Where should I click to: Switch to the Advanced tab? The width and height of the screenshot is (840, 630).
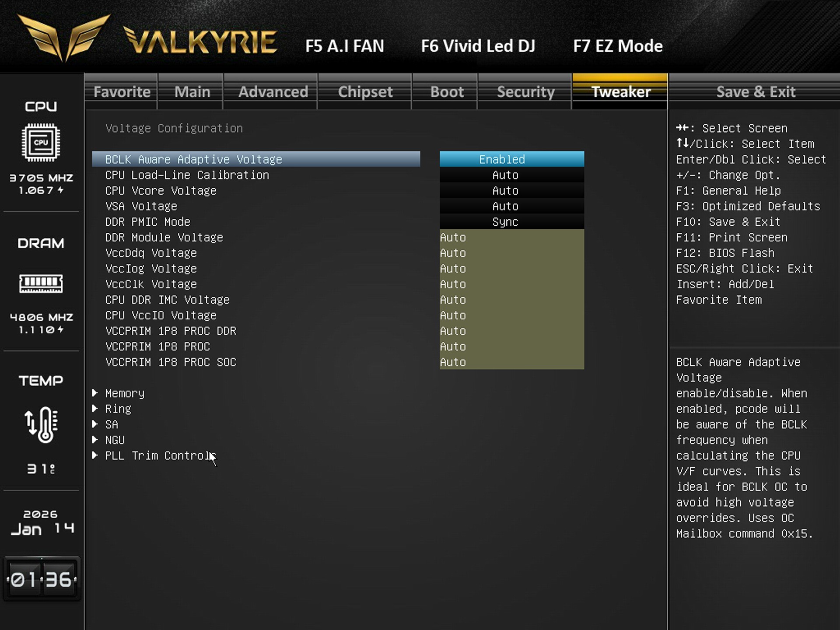(273, 92)
